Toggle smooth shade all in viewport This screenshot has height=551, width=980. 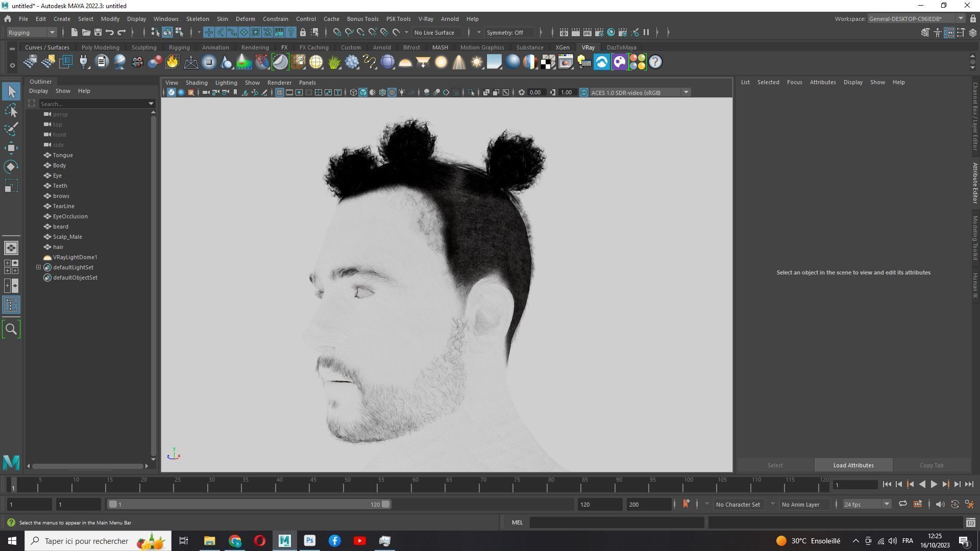[363, 92]
